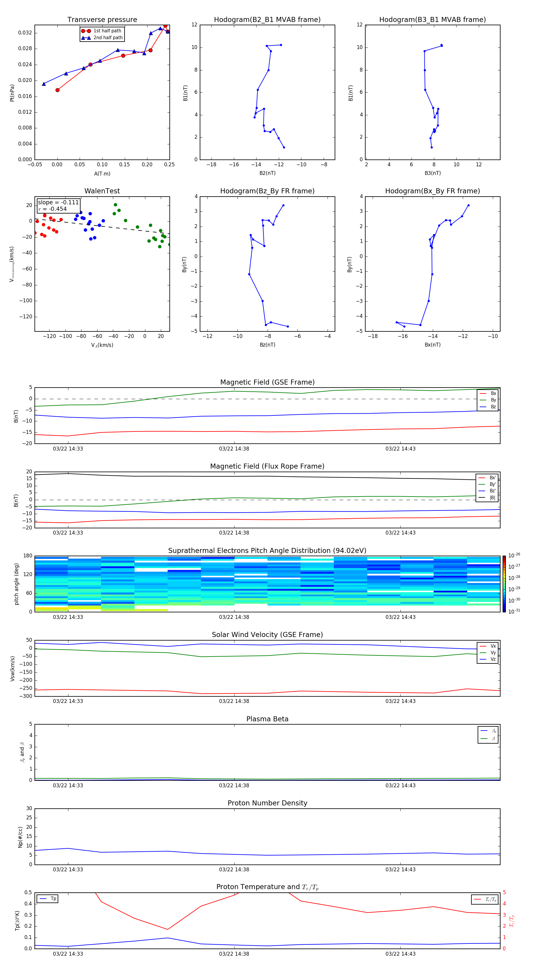Click the pitch angle rainbow colorbar
Screen dimensions: 535x980
(504, 584)
